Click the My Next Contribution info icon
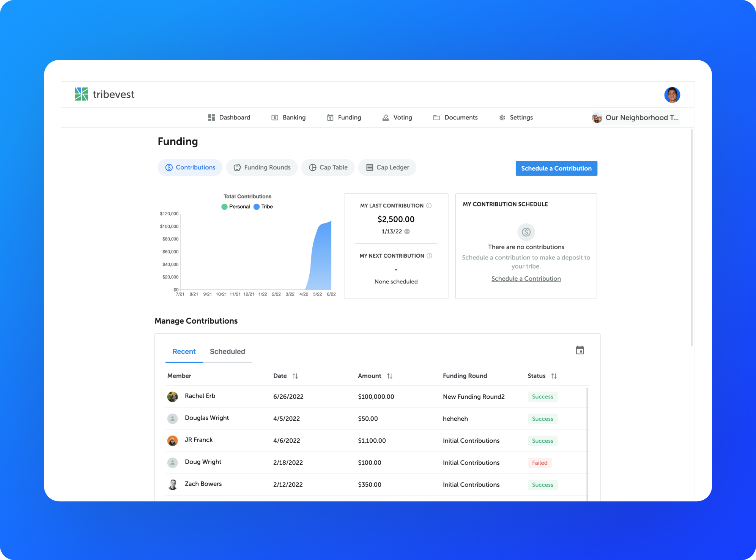 429,256
